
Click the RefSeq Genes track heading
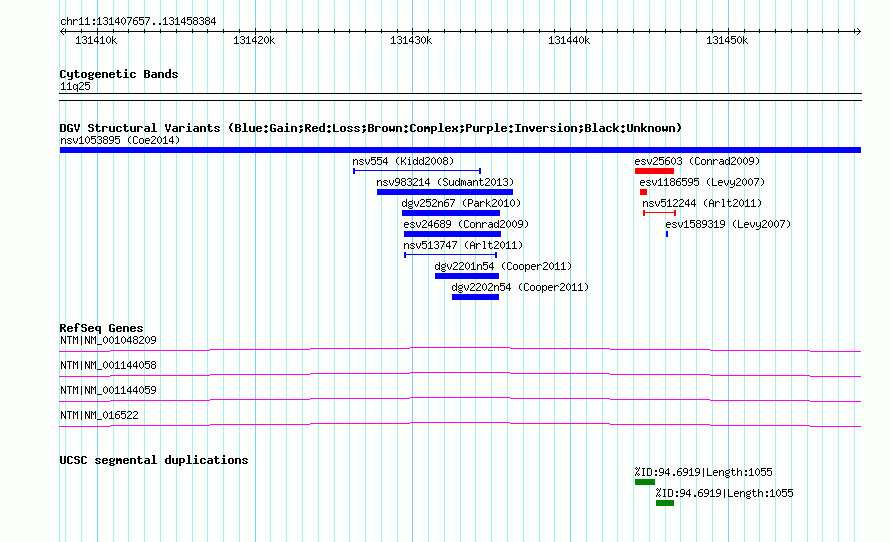[101, 328]
